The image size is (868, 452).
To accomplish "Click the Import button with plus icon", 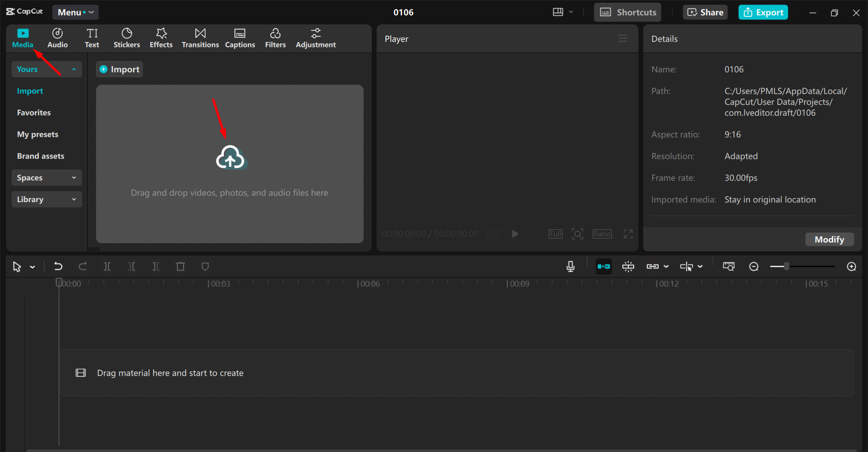I will point(119,69).
